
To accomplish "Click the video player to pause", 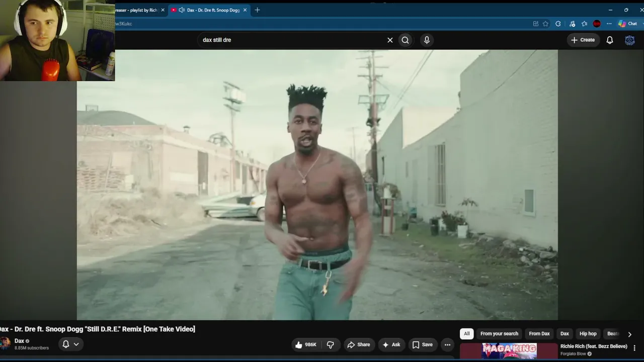I will pyautogui.click(x=317, y=185).
